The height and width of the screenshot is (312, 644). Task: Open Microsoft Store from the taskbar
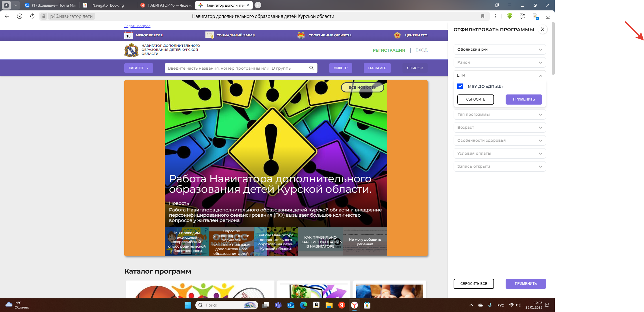(367, 305)
